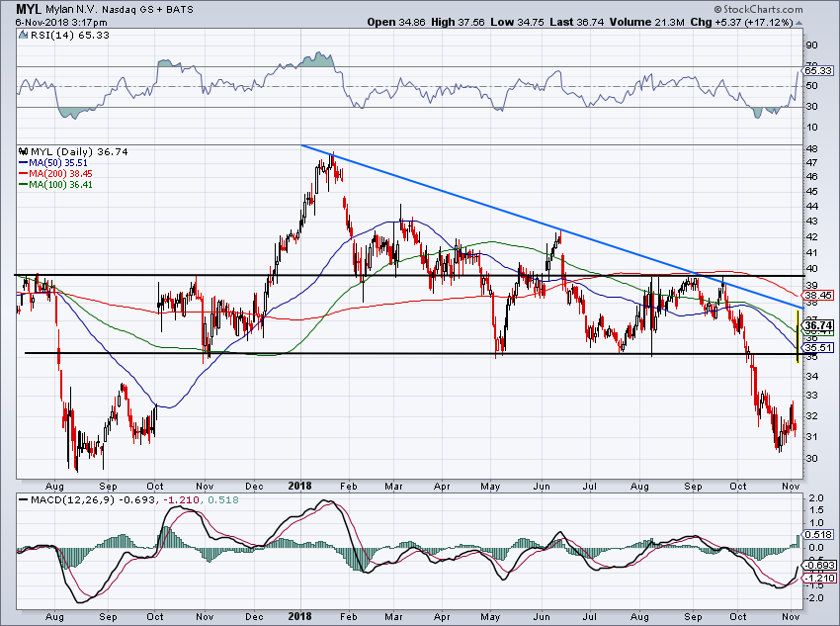Click the 48 price level on the right axis
The height and width of the screenshot is (626, 840).
[x=811, y=148]
